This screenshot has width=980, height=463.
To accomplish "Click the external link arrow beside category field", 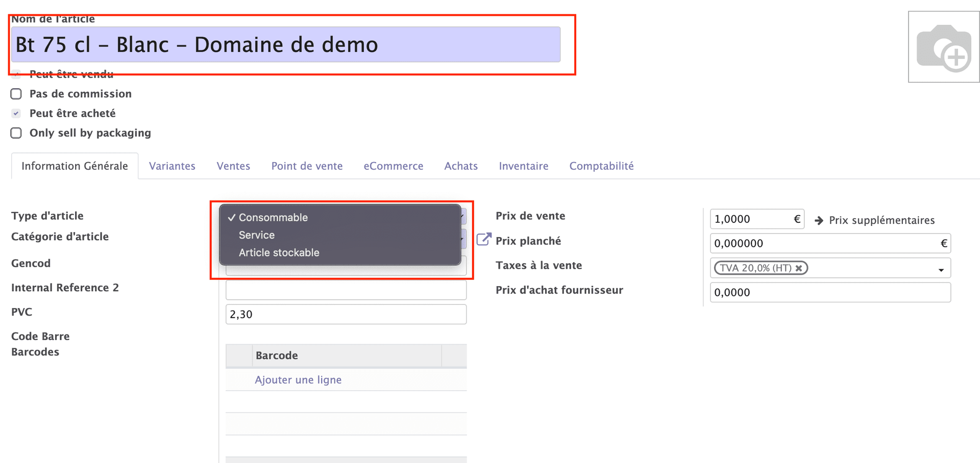I will [x=484, y=239].
